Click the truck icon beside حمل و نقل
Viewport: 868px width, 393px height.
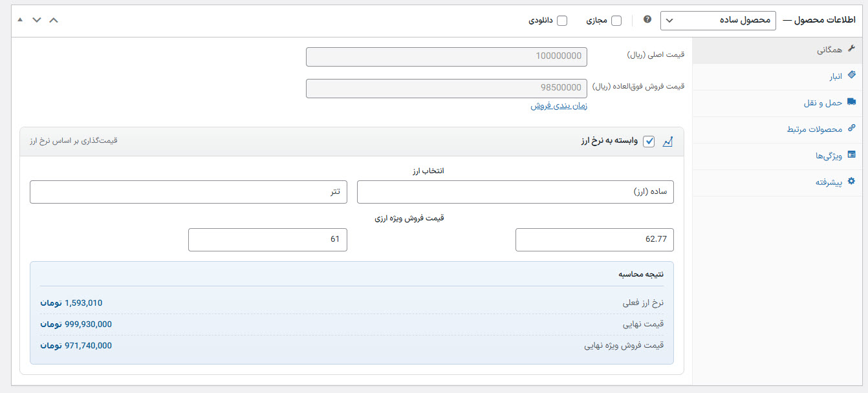[851, 102]
